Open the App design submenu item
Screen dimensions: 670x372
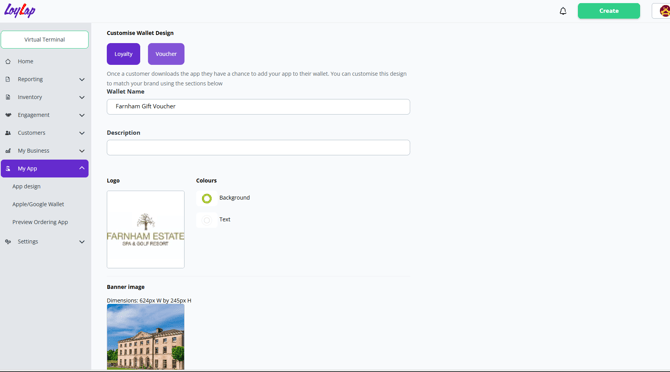point(26,187)
